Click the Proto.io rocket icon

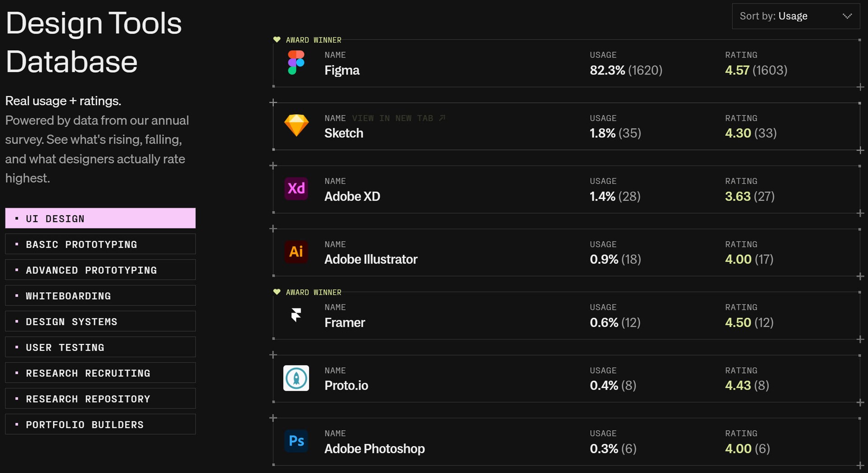pyautogui.click(x=296, y=378)
